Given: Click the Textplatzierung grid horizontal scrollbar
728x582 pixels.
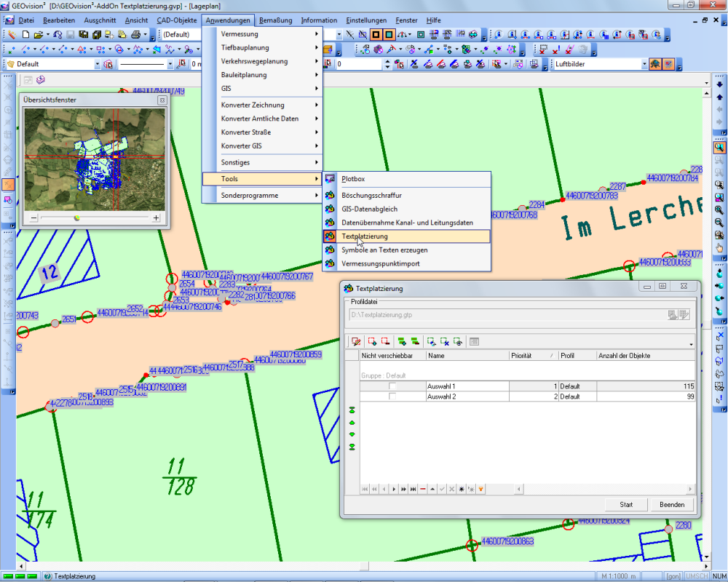Looking at the screenshot, I should tap(604, 489).
